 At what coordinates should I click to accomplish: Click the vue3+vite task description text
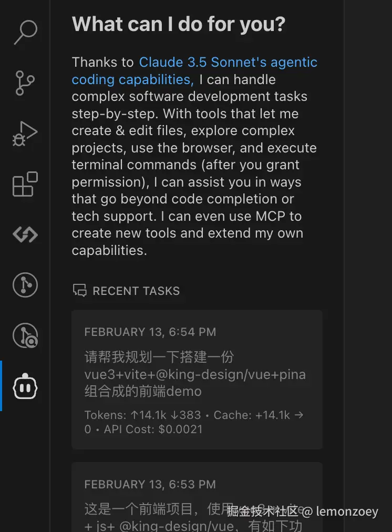coord(194,374)
